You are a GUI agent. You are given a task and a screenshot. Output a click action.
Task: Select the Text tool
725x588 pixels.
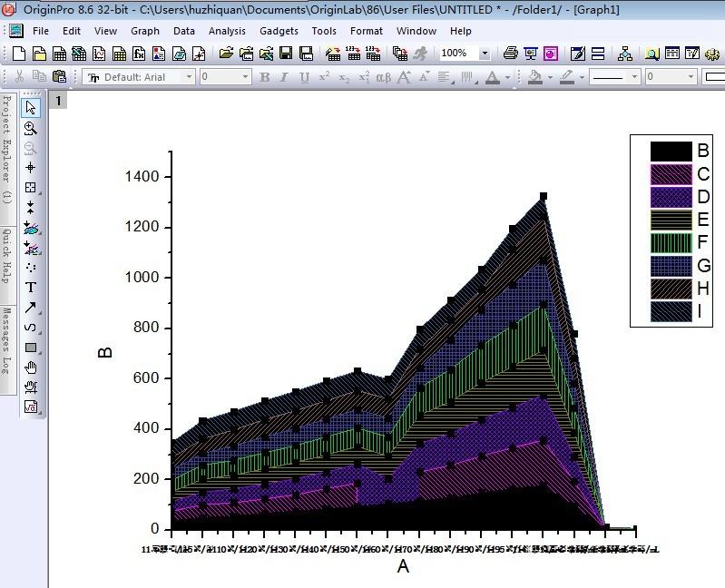[x=31, y=287]
